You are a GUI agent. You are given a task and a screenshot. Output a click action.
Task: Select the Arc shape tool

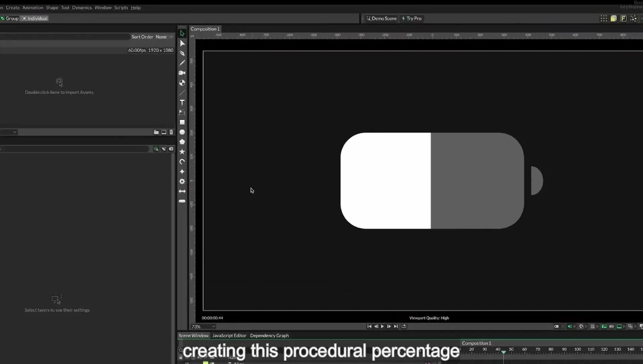point(182,162)
